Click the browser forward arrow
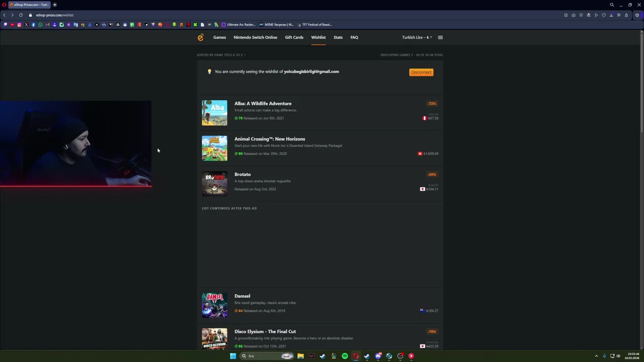 tap(13, 15)
